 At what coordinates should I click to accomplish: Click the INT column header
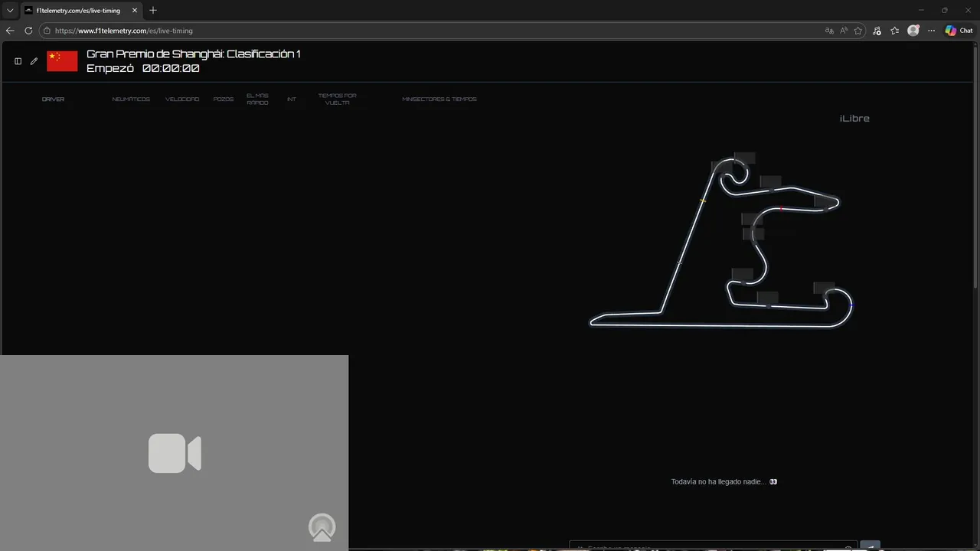pos(292,99)
